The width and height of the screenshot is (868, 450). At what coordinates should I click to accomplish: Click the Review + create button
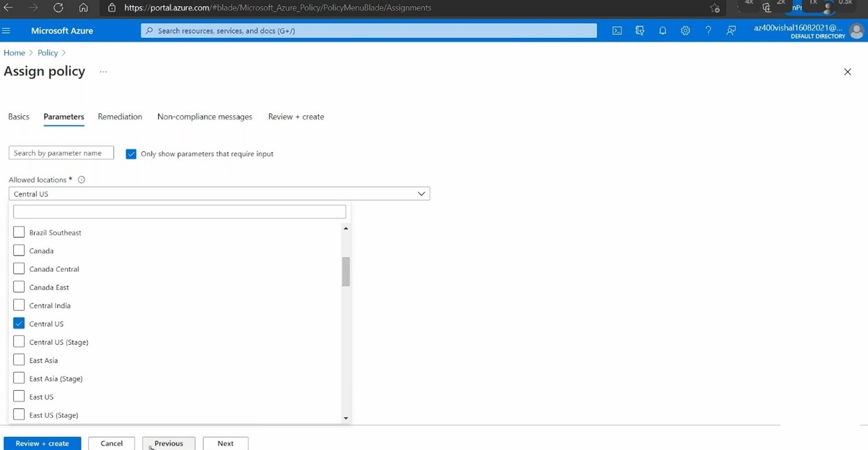click(x=42, y=444)
